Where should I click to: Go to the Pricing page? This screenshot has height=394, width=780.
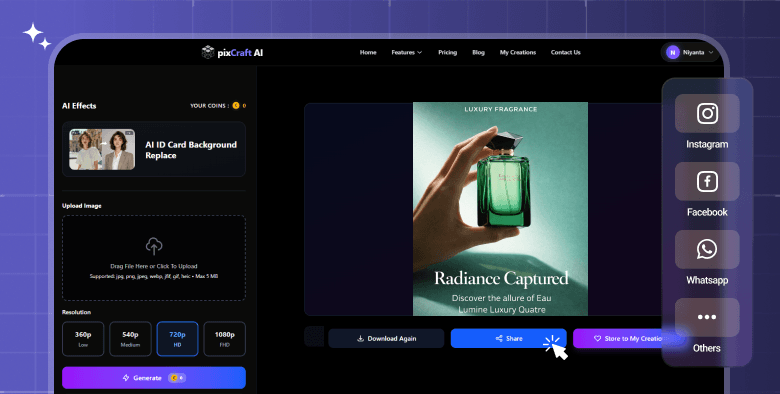(447, 52)
